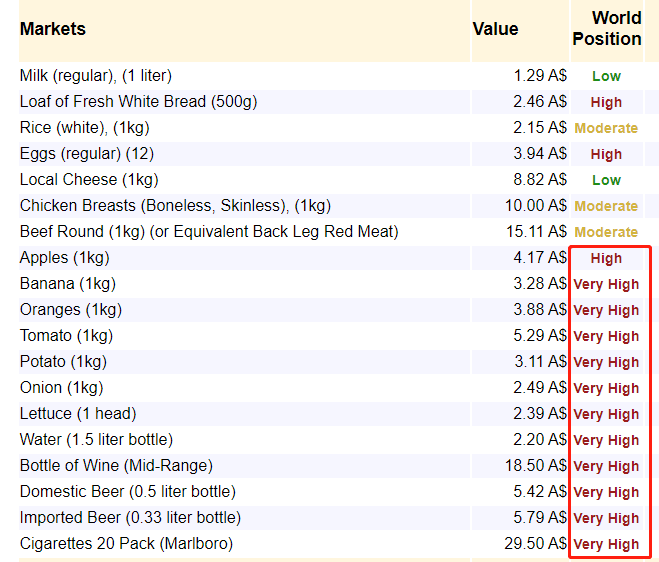
Task: Click the Low position for Local Cheese
Action: pos(606,180)
